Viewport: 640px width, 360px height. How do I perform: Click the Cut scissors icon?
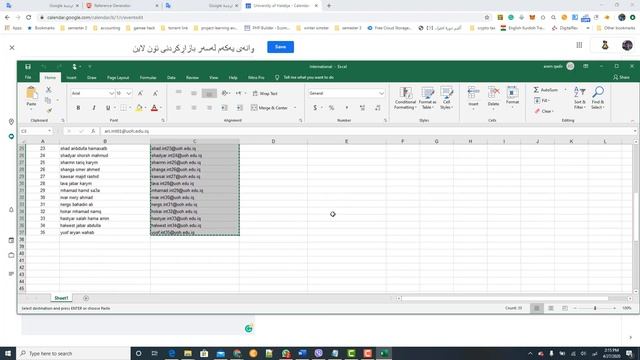click(48, 89)
